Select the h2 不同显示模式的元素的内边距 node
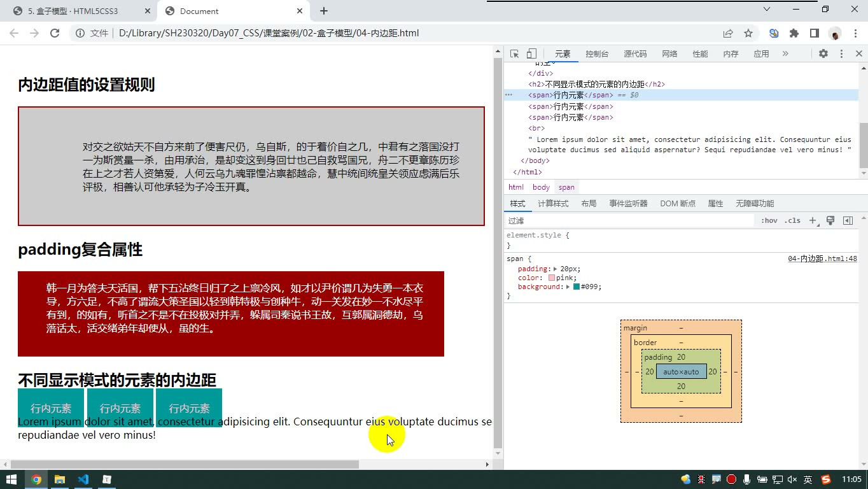The image size is (868, 489). click(x=596, y=84)
